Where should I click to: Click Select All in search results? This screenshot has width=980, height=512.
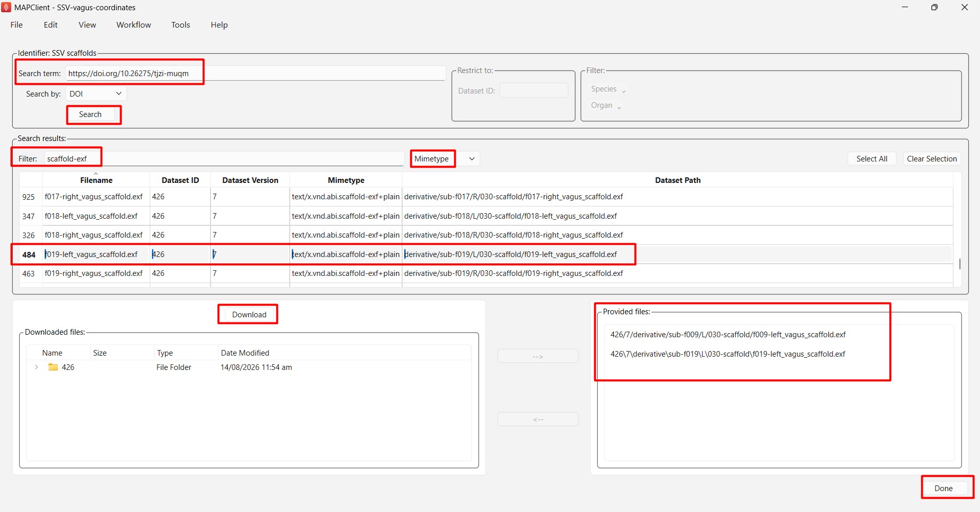point(872,159)
